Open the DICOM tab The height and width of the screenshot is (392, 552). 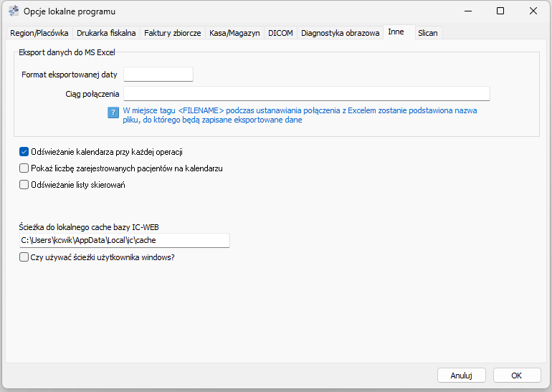point(280,33)
